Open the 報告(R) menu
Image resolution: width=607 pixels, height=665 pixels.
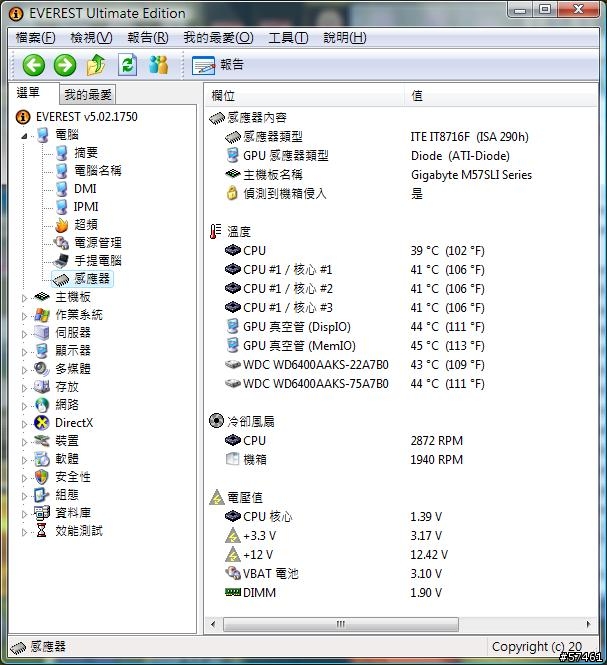tap(148, 38)
